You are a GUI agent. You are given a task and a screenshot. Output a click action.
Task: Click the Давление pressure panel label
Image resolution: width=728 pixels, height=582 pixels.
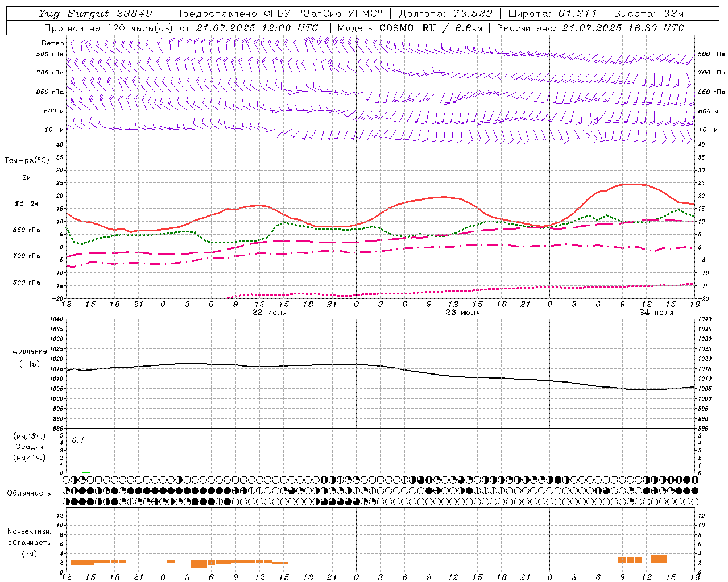click(x=30, y=351)
